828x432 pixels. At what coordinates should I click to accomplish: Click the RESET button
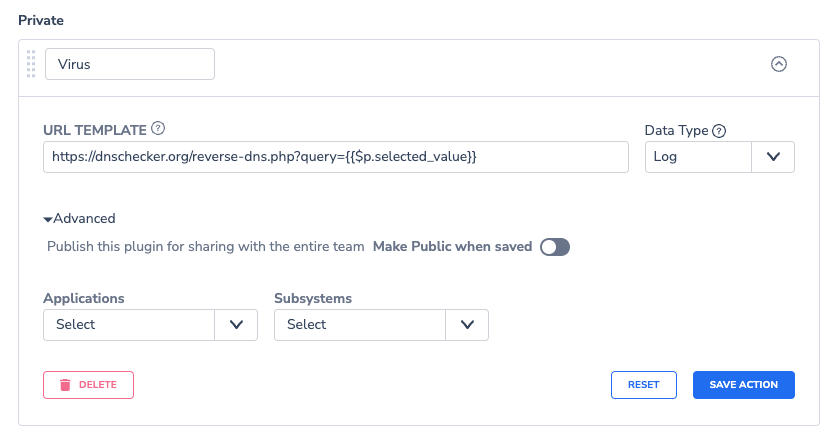point(644,385)
